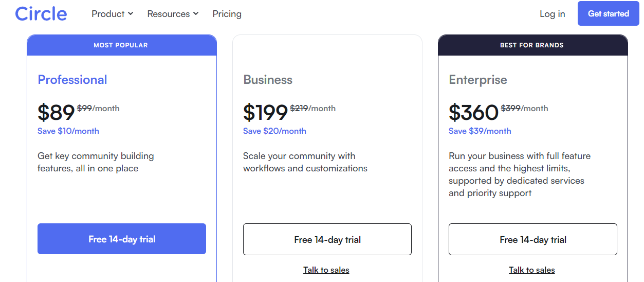Open the Product navigation item
This screenshot has height=282, width=644.
click(x=113, y=14)
